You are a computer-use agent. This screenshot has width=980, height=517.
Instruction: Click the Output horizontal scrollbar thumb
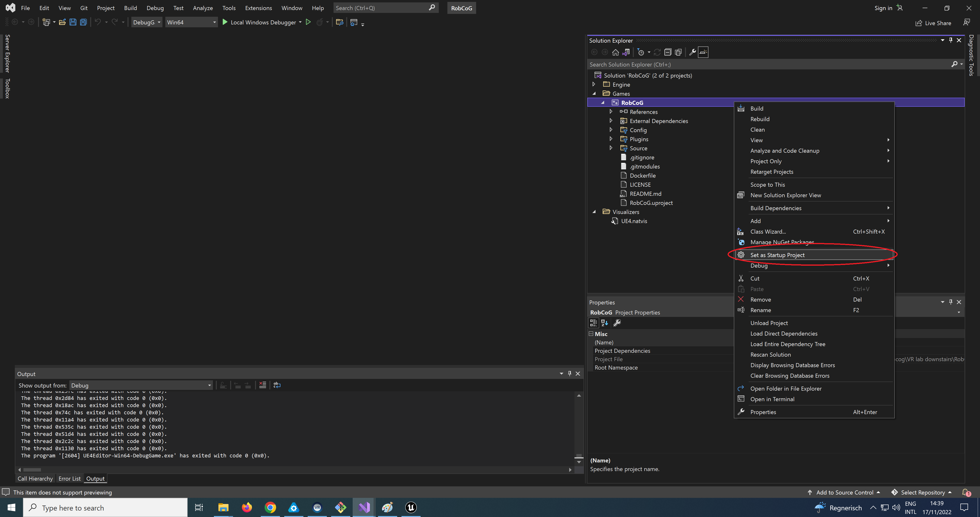click(x=32, y=470)
